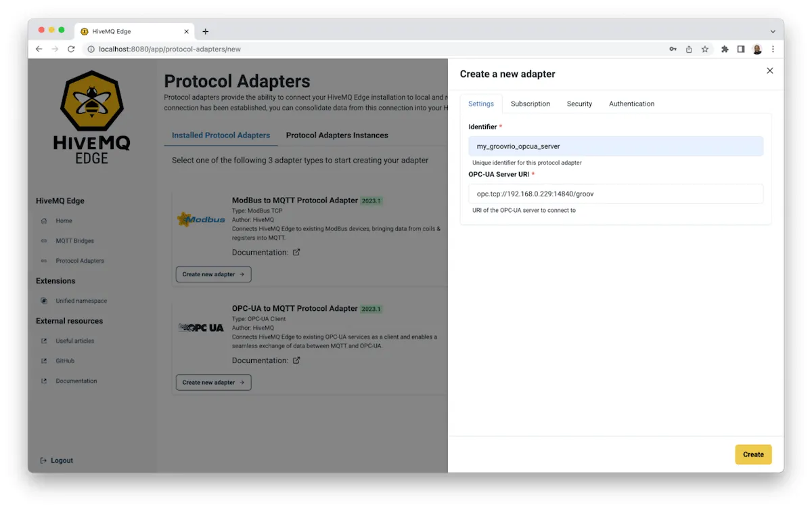Select Installed Protocol Adapters tab
812x510 pixels.
(x=221, y=135)
